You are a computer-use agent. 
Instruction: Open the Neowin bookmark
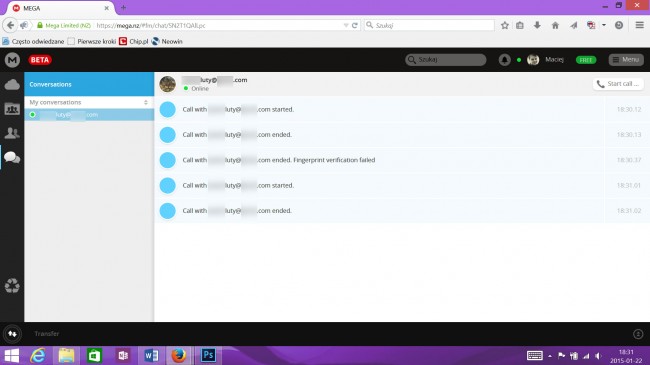point(167,41)
